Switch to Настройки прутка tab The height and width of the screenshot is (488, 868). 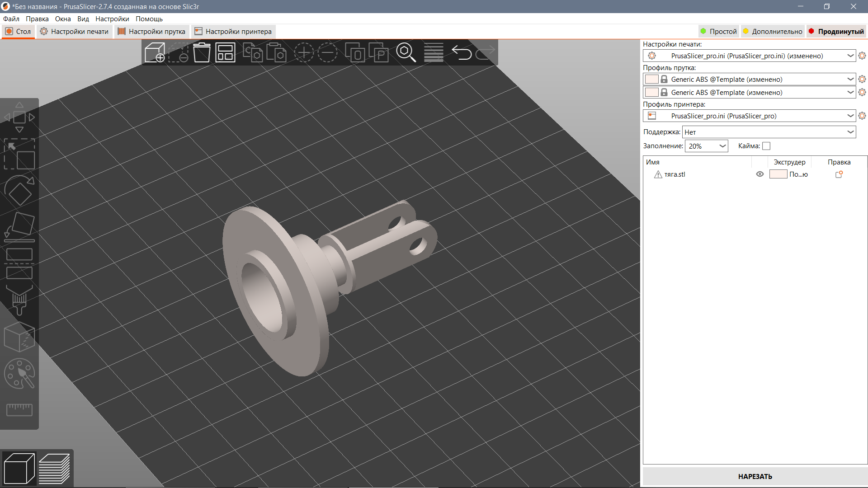click(x=151, y=32)
